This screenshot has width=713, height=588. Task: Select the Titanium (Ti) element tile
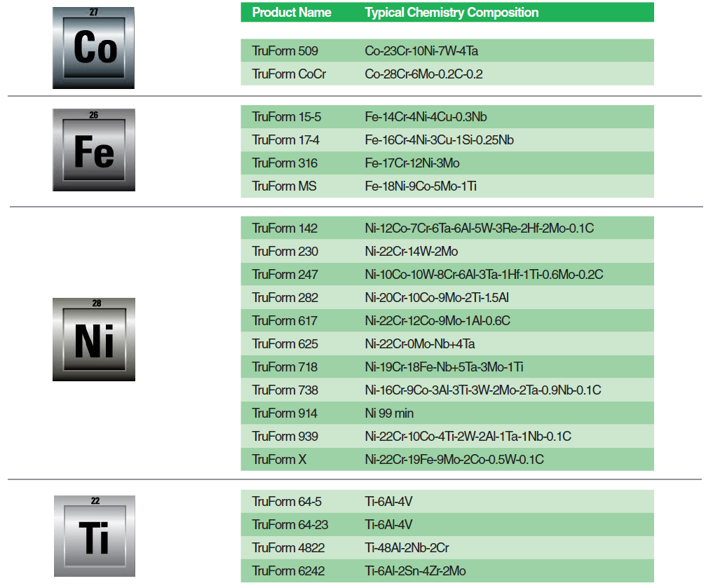pos(95,536)
